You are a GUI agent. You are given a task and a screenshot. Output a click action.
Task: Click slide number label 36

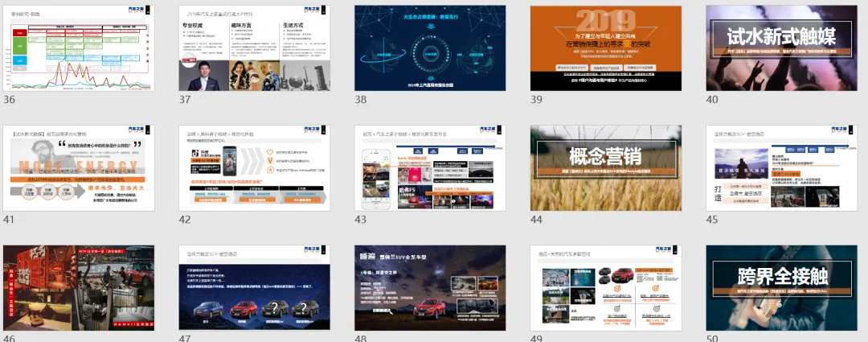click(x=9, y=100)
